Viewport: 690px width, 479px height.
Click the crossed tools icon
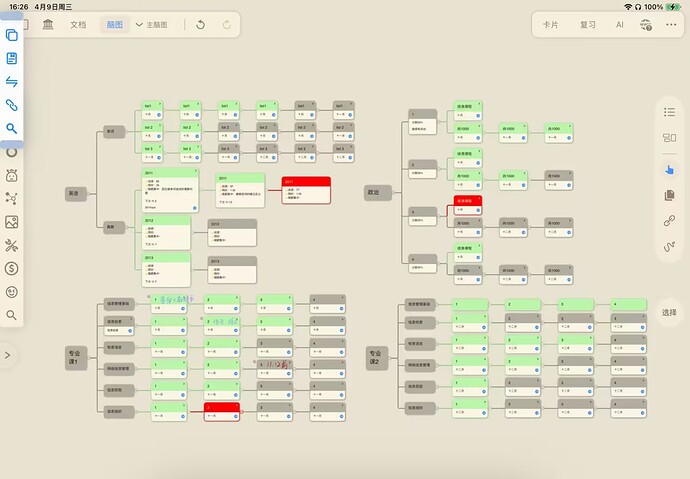(11, 245)
